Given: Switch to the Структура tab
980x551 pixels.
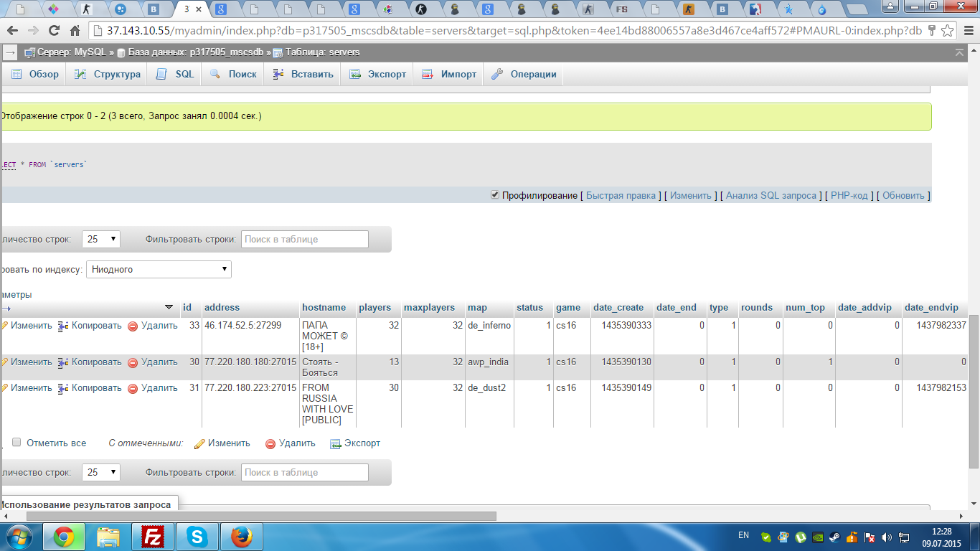Looking at the screenshot, I should (x=108, y=74).
